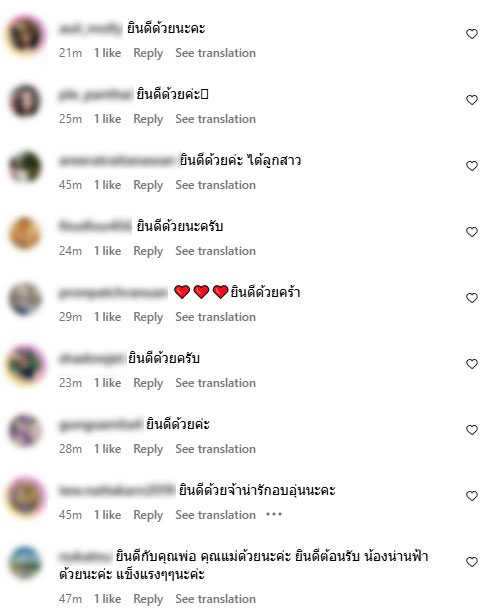Open profile picture of the 21m commenter

coord(25,34)
